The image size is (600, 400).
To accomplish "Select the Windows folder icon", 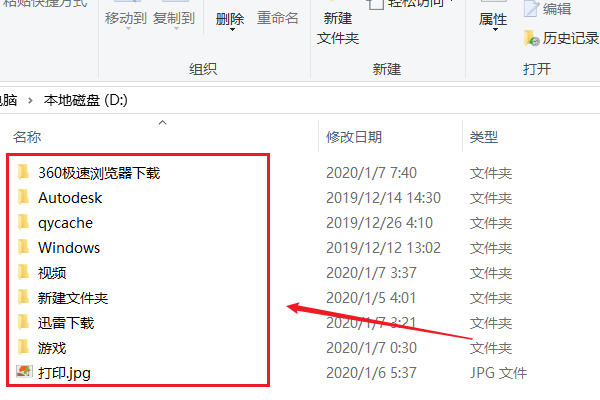I will [x=23, y=247].
